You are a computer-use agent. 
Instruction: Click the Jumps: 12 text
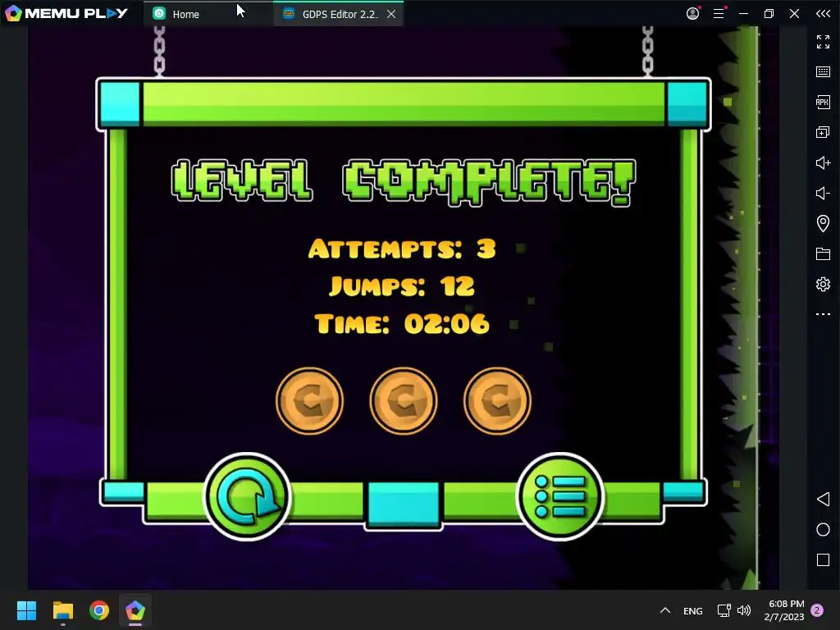pyautogui.click(x=402, y=285)
